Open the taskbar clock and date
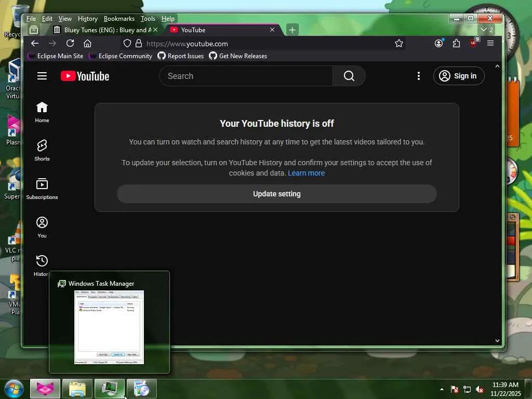Viewport: 532px width, 399px height. tap(506, 389)
